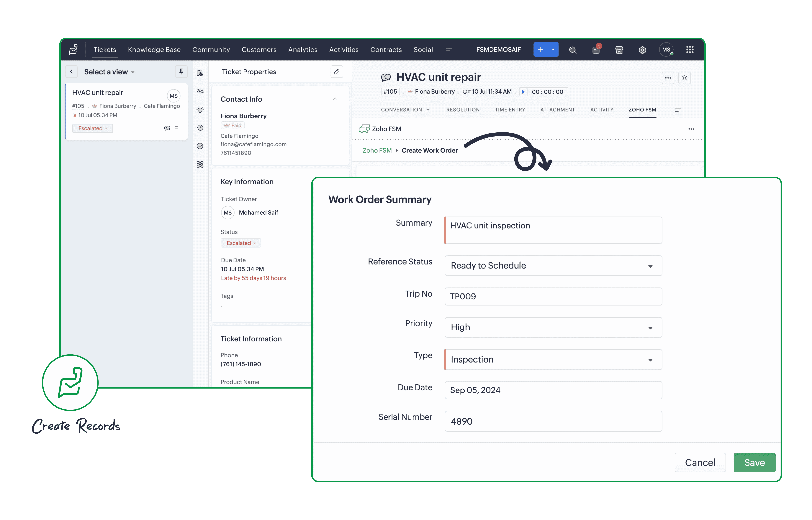Open the notifications icon with badge
The height and width of the screenshot is (520, 812).
click(x=596, y=50)
